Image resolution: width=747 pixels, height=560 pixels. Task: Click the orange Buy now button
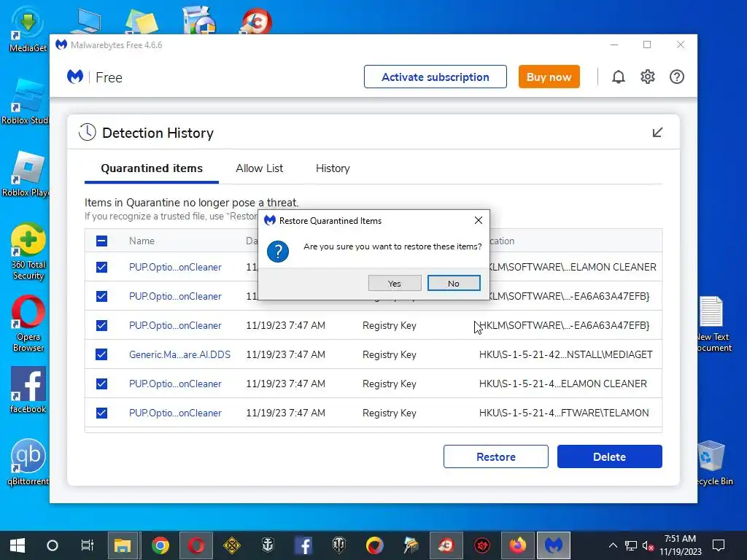point(549,77)
